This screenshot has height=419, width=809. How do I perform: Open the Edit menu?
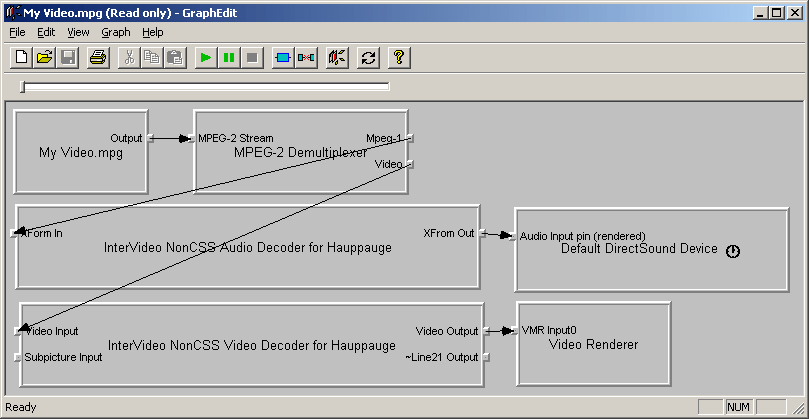point(46,33)
